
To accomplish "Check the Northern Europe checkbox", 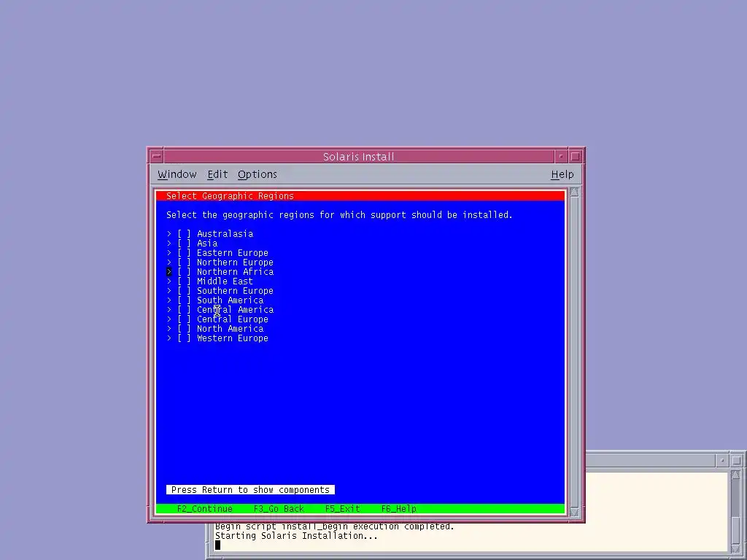I will (184, 262).
